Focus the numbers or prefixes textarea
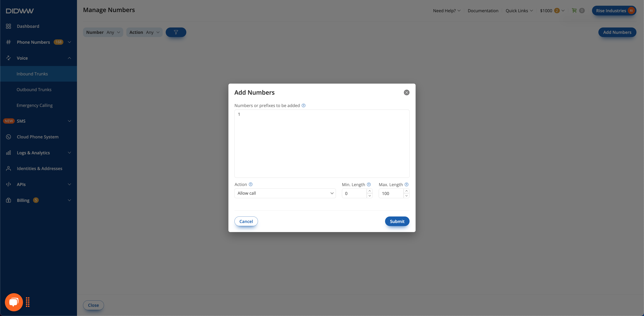 click(322, 144)
